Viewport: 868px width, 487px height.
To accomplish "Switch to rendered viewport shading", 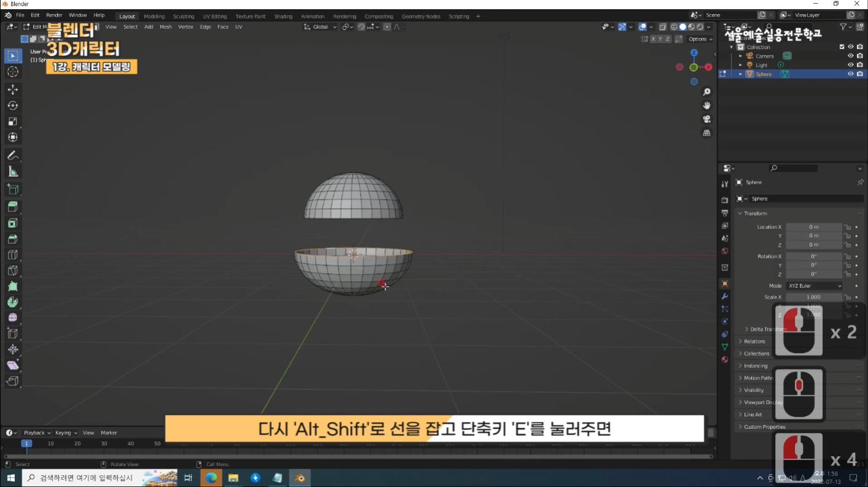I will 700,27.
